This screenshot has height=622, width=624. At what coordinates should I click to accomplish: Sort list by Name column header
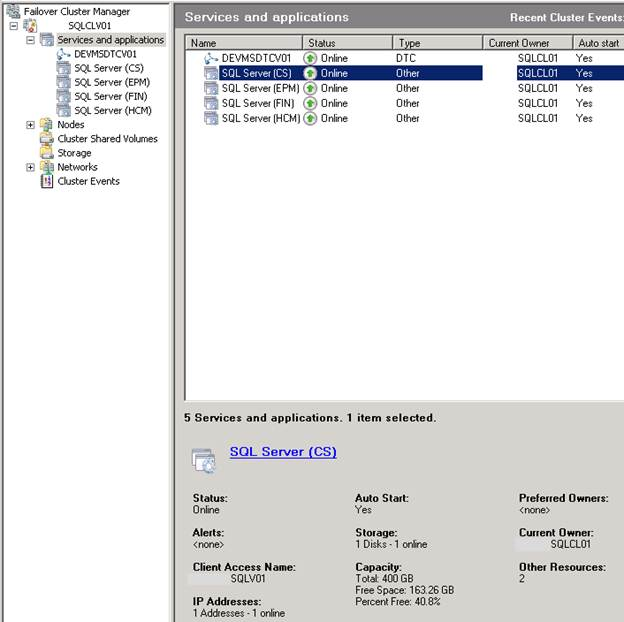pos(244,43)
